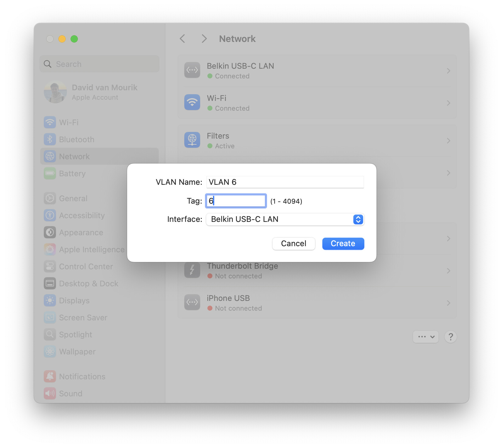This screenshot has height=448, width=503.
Task: Focus the Tag number field
Action: click(x=236, y=201)
